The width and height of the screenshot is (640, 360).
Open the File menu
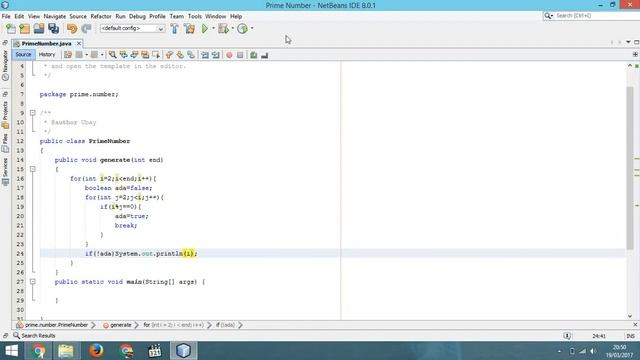point(6,16)
